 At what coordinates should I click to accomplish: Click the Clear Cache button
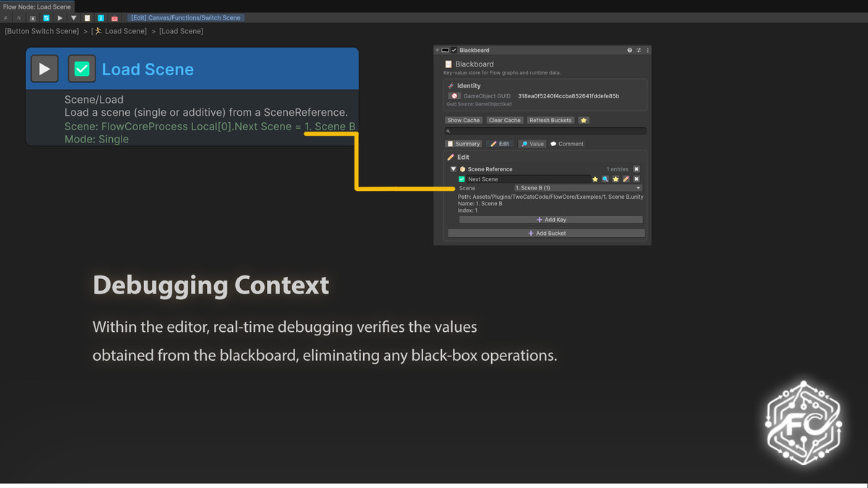pyautogui.click(x=504, y=120)
